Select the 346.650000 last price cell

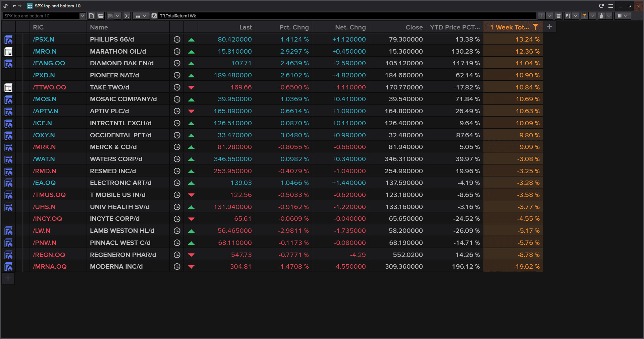[x=226, y=159]
